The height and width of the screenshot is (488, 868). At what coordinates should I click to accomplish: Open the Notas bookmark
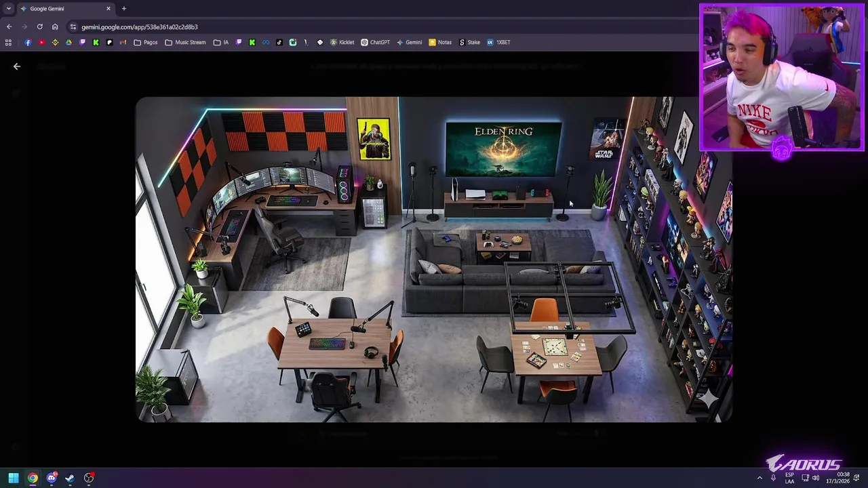point(440,42)
